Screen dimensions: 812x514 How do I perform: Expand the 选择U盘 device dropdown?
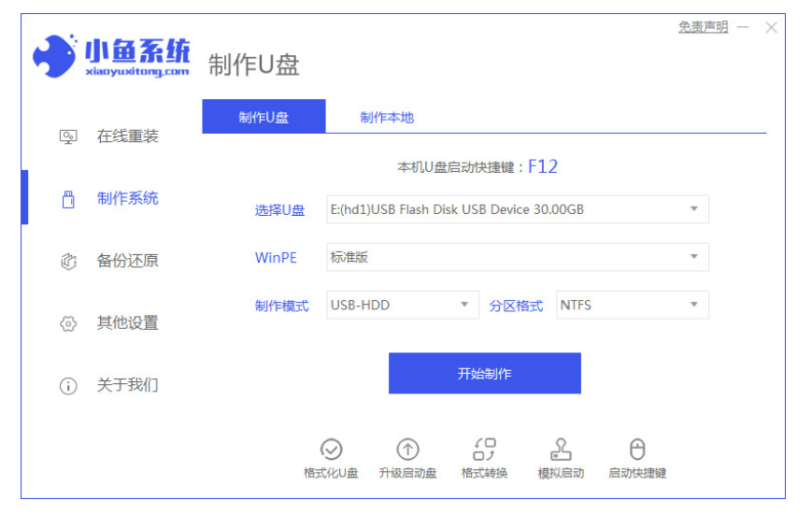[x=517, y=209]
